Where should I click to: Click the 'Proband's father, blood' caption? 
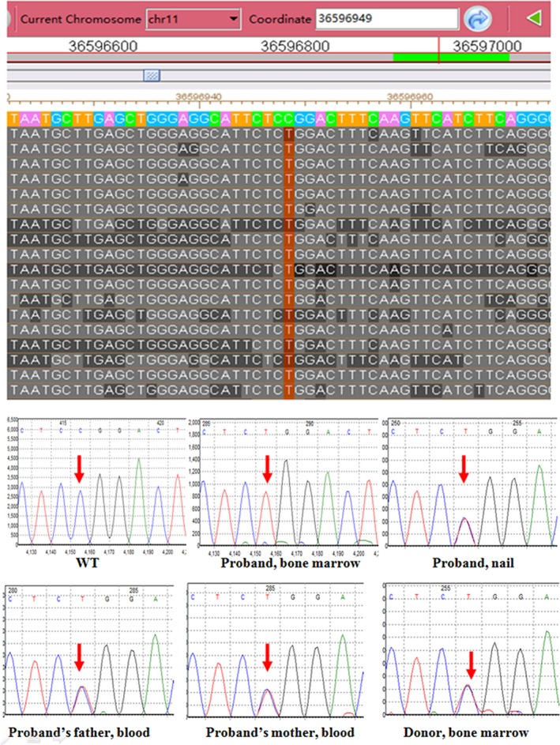coord(79,732)
